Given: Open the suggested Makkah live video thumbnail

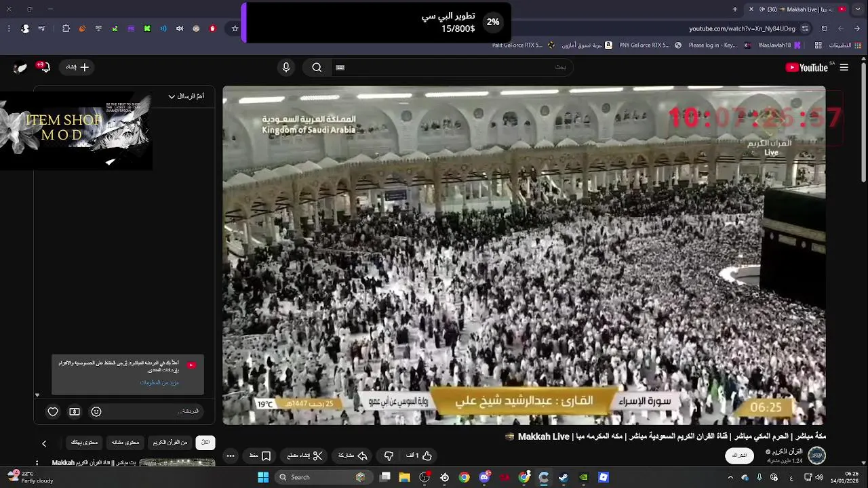Looking at the screenshot, I should (177, 463).
